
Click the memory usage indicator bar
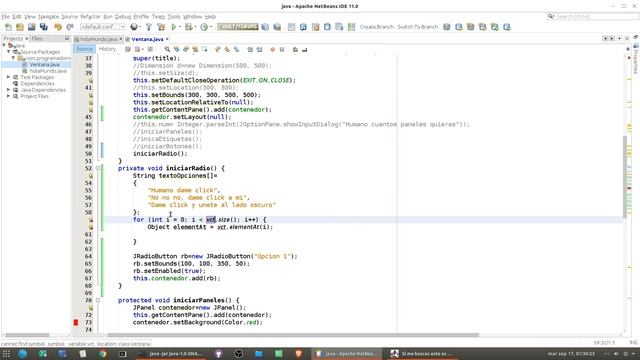(238, 27)
